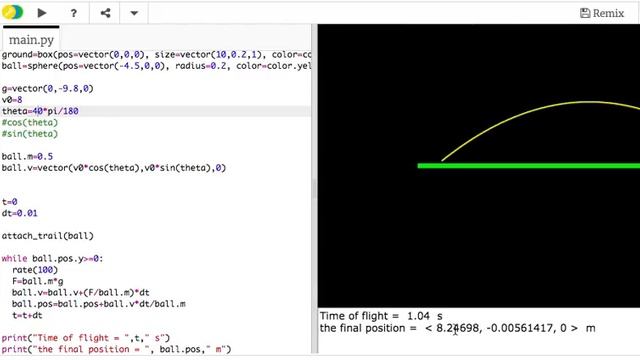Click the line 'ball.v=ball.v+(F/ball.m)*dt'
Screen dimensions: 640x360
(x=81, y=293)
